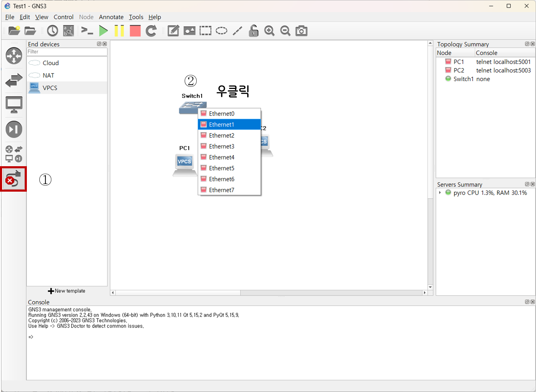Open the View menu
The image size is (536, 392).
[x=41, y=17]
